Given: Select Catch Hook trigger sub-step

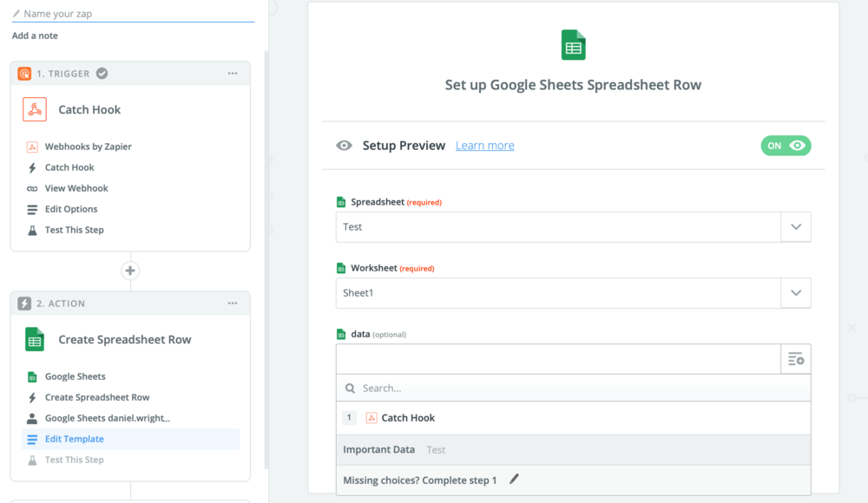Looking at the screenshot, I should pyautogui.click(x=69, y=167).
